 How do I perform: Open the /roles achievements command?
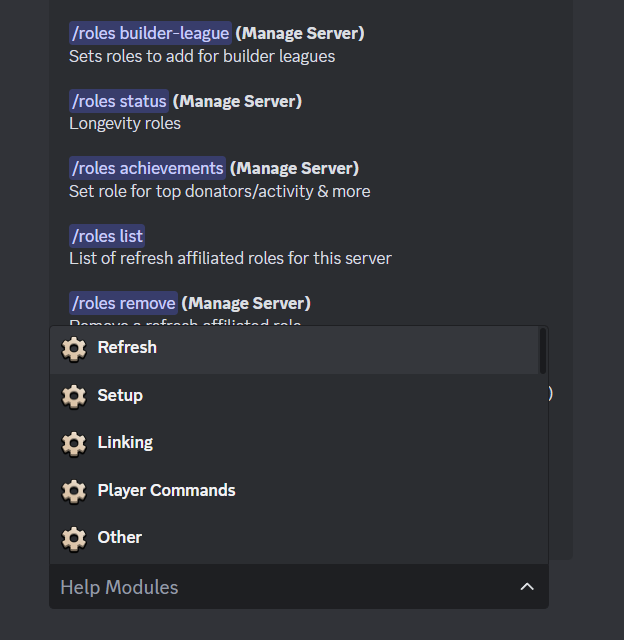(x=147, y=168)
